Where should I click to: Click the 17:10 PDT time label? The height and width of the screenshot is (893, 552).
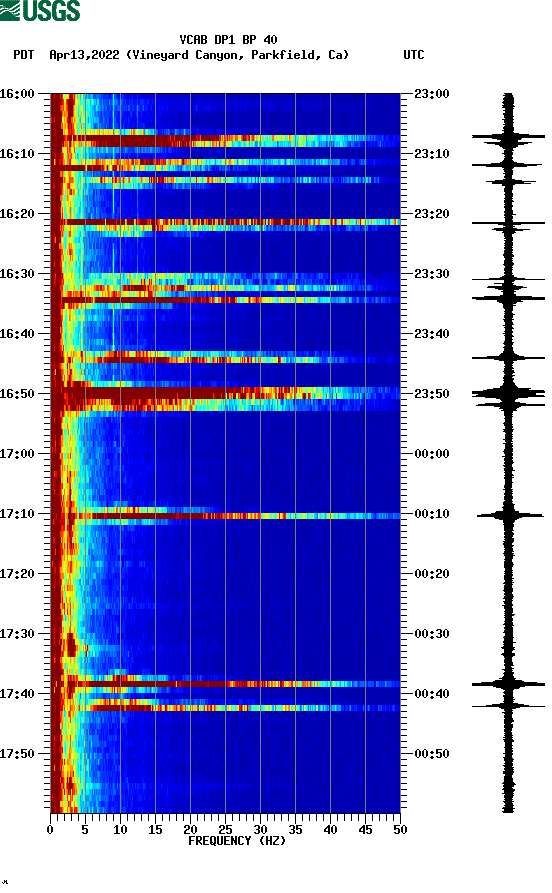click(17, 514)
